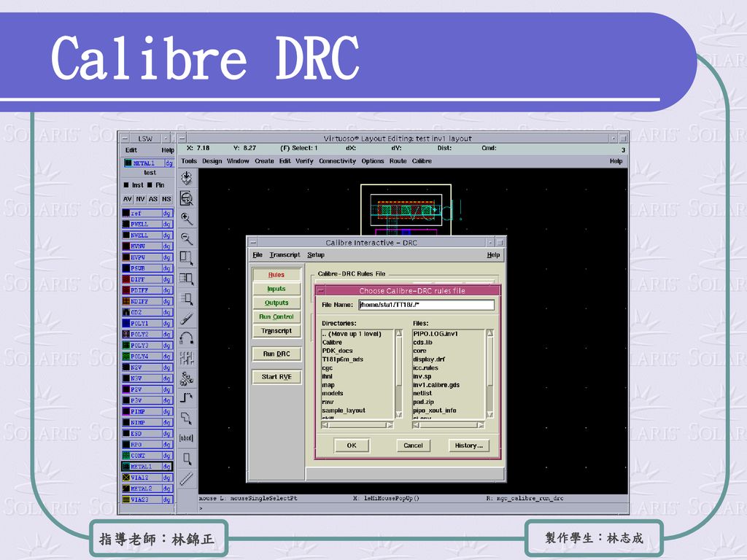Click OK in rules file chooser
Viewport: 747px width, 560px height.
(x=352, y=446)
